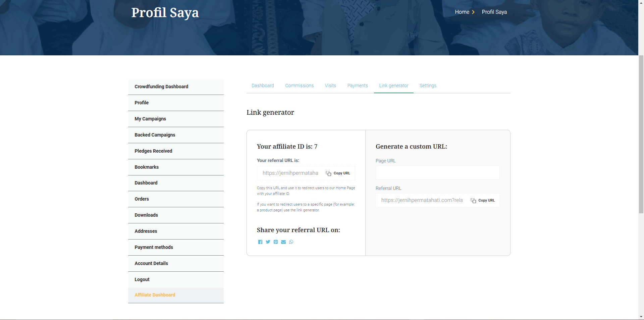Share referral URL on WhatsApp icon
Screen dimensions: 644x320
point(291,242)
